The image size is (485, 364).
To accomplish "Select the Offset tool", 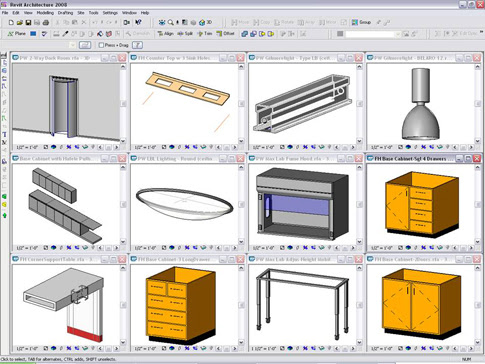I will point(226,34).
